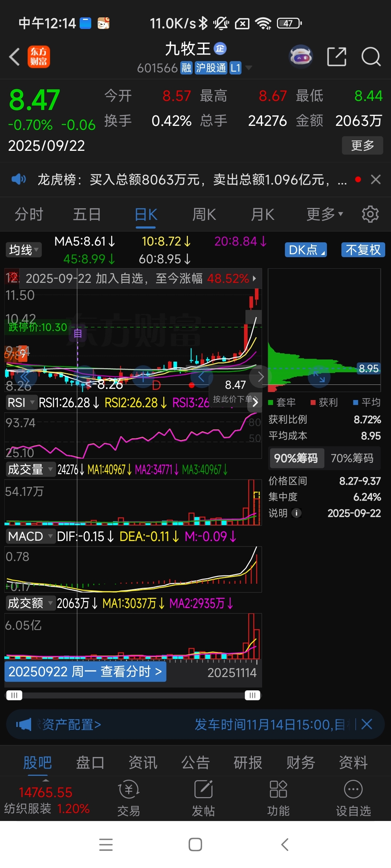The width and height of the screenshot is (391, 868).
Task: Switch to 公告 tab
Action: [x=195, y=763]
